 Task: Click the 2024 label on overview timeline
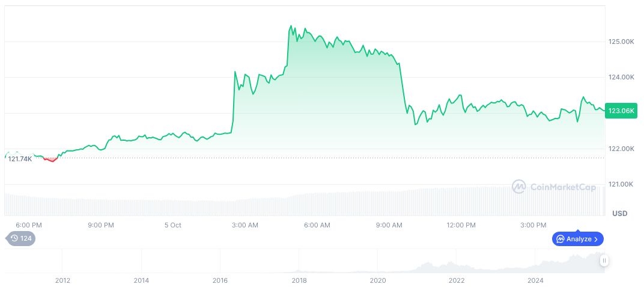pyautogui.click(x=535, y=280)
